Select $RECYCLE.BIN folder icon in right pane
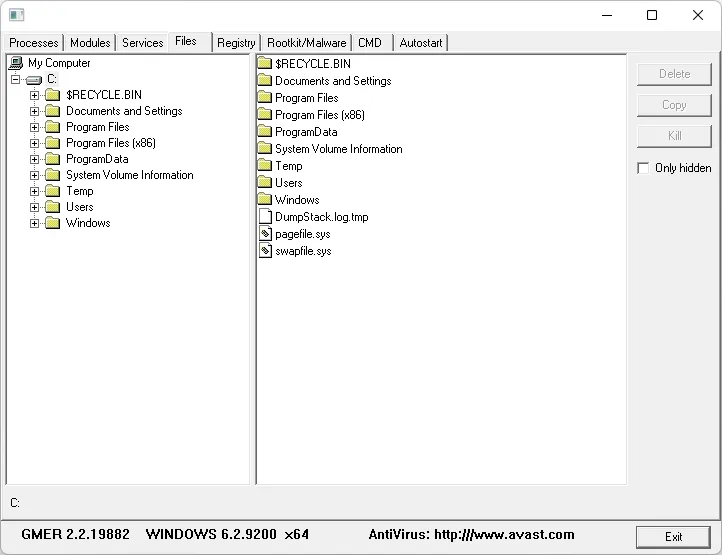722x555 pixels. point(265,63)
